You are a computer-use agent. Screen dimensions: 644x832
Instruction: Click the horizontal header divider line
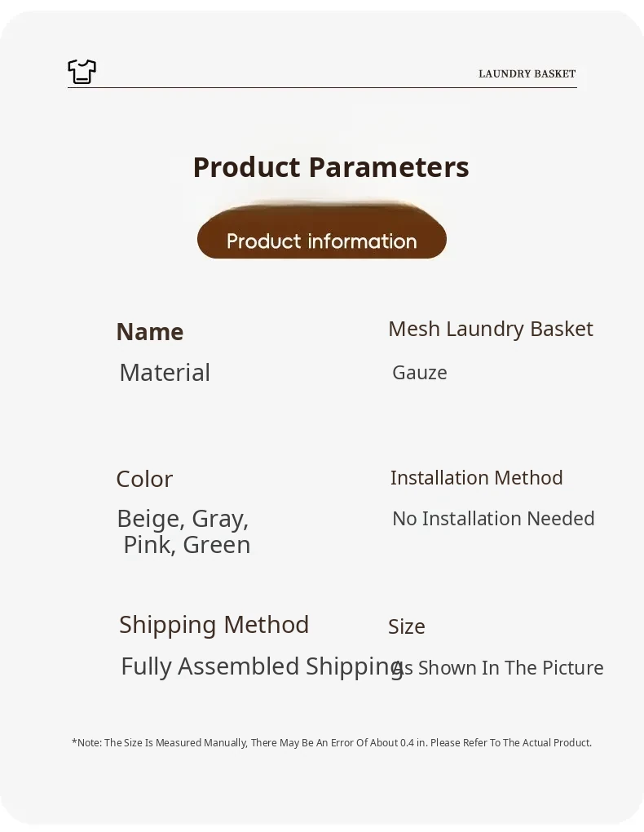point(322,87)
